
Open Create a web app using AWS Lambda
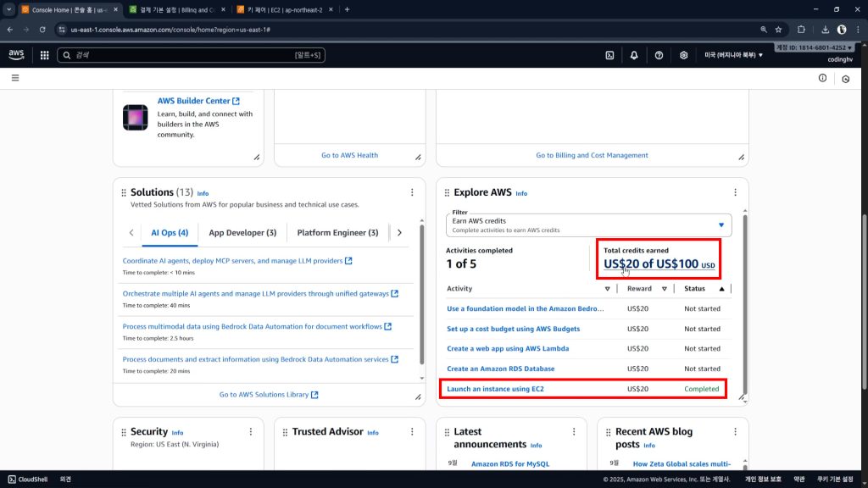(x=508, y=348)
